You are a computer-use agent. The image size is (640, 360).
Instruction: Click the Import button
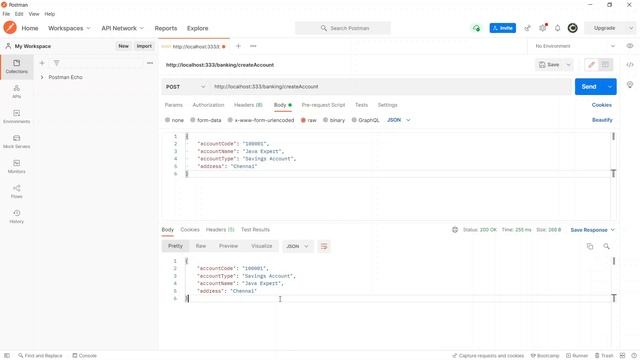coord(144,46)
